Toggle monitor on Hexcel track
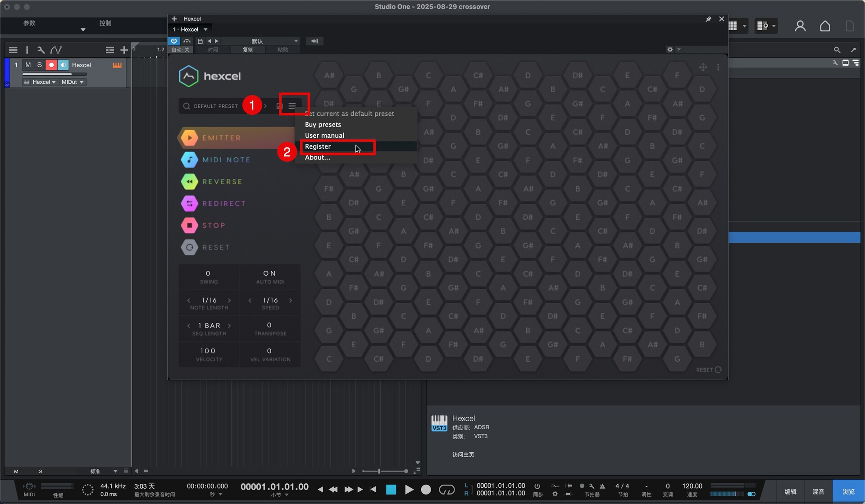 click(63, 65)
